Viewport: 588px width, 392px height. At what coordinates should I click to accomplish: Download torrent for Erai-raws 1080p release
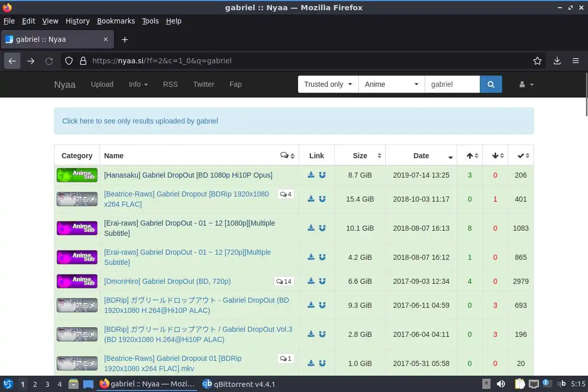tap(311, 228)
